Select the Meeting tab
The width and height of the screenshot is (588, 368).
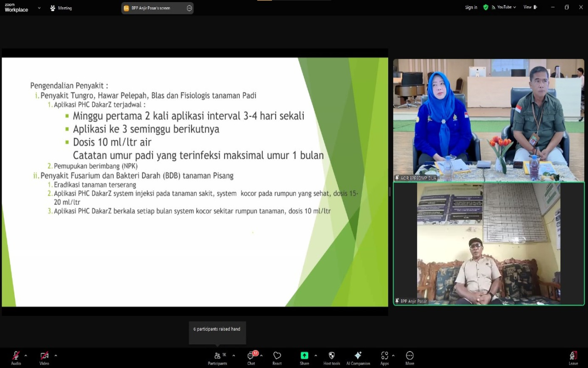(61, 8)
